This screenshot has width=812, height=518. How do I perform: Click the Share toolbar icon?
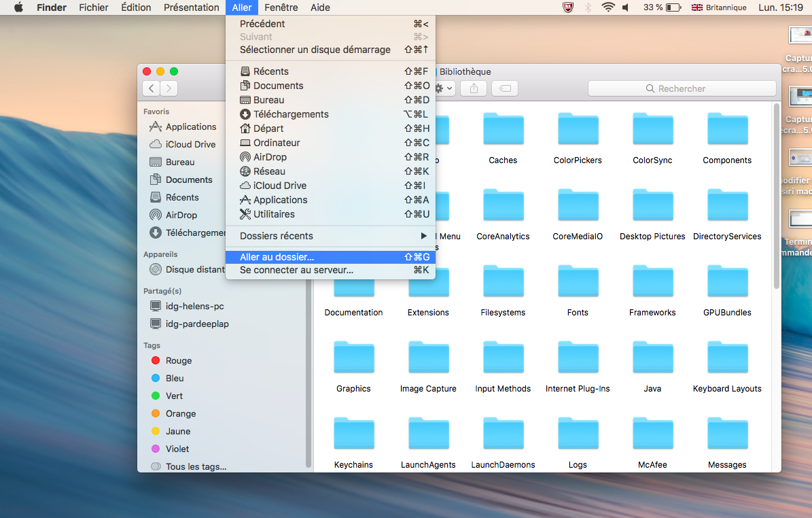click(474, 88)
